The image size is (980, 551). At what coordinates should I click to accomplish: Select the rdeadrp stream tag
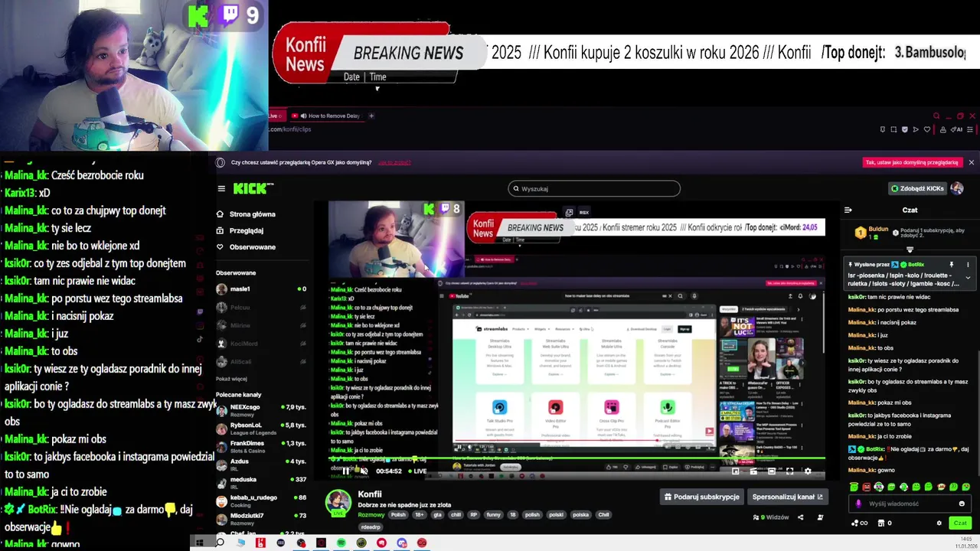pyautogui.click(x=371, y=527)
